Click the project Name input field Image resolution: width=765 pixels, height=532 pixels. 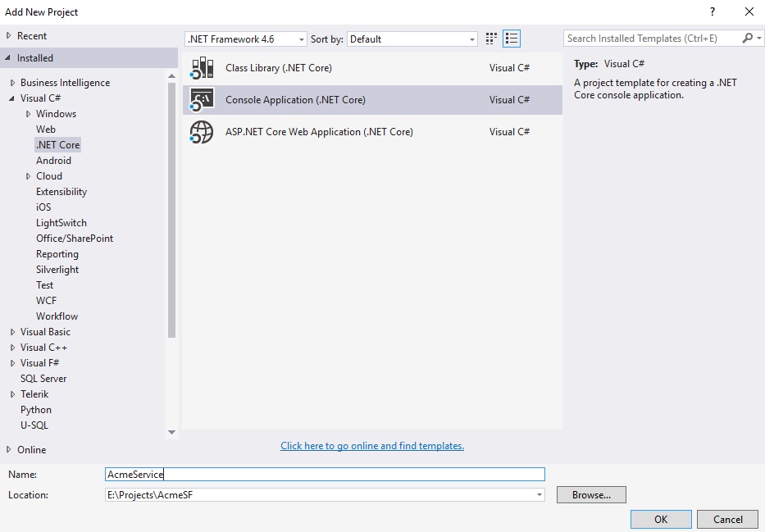click(x=325, y=474)
